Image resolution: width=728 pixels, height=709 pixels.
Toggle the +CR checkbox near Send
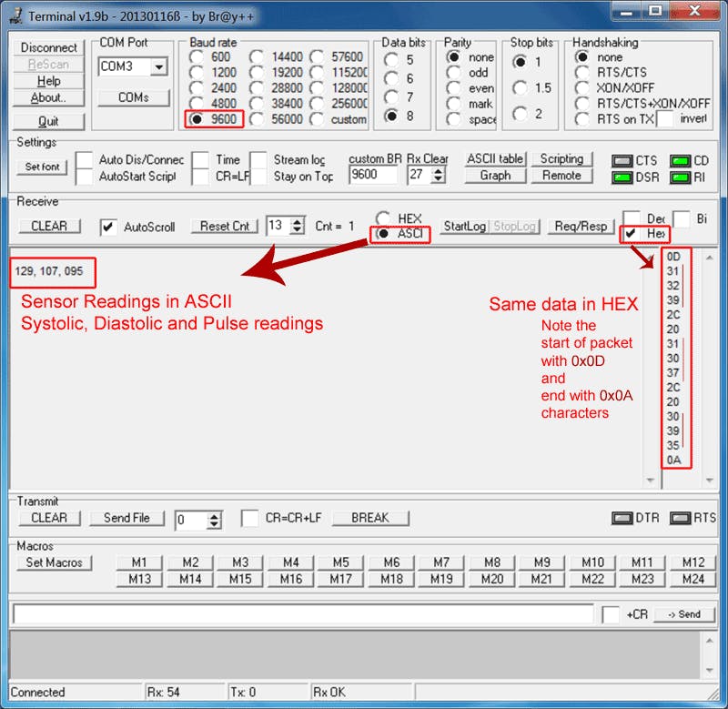(x=611, y=614)
